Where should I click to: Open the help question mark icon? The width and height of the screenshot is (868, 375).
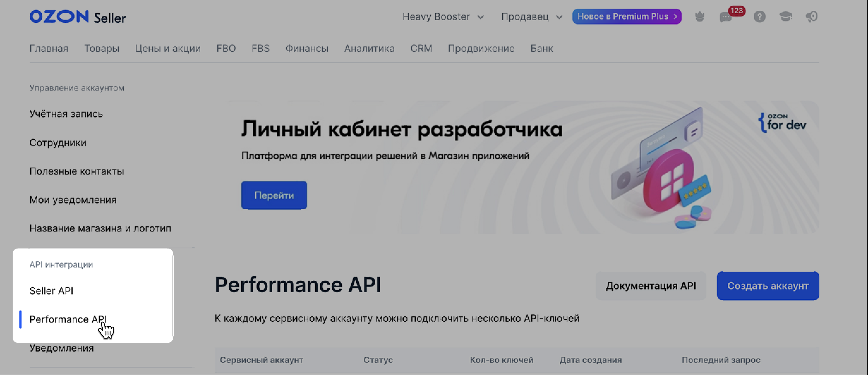(x=759, y=16)
